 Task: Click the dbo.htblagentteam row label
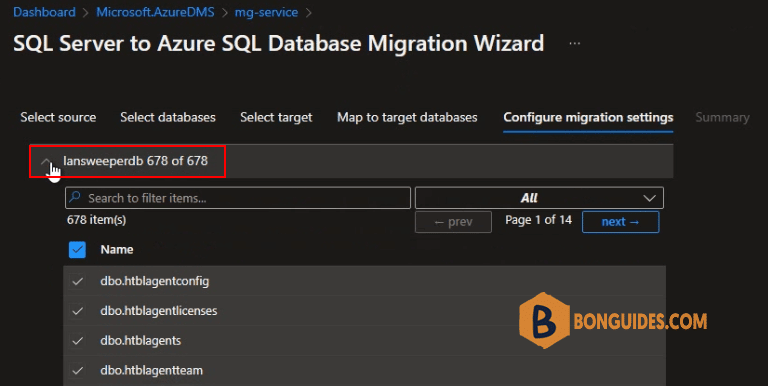pyautogui.click(x=151, y=371)
